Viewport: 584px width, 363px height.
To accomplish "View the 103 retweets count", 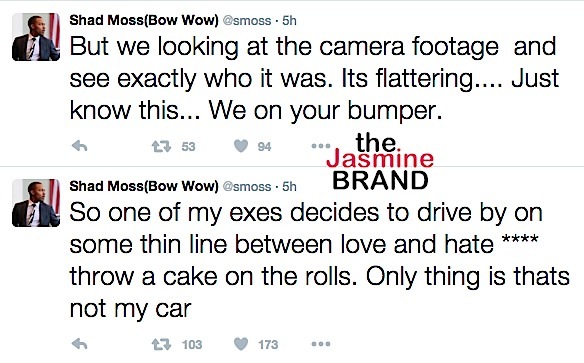I will pyautogui.click(x=192, y=344).
